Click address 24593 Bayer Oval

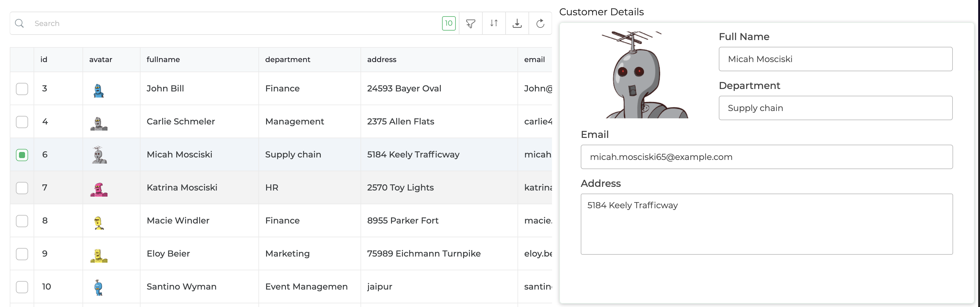tap(404, 88)
